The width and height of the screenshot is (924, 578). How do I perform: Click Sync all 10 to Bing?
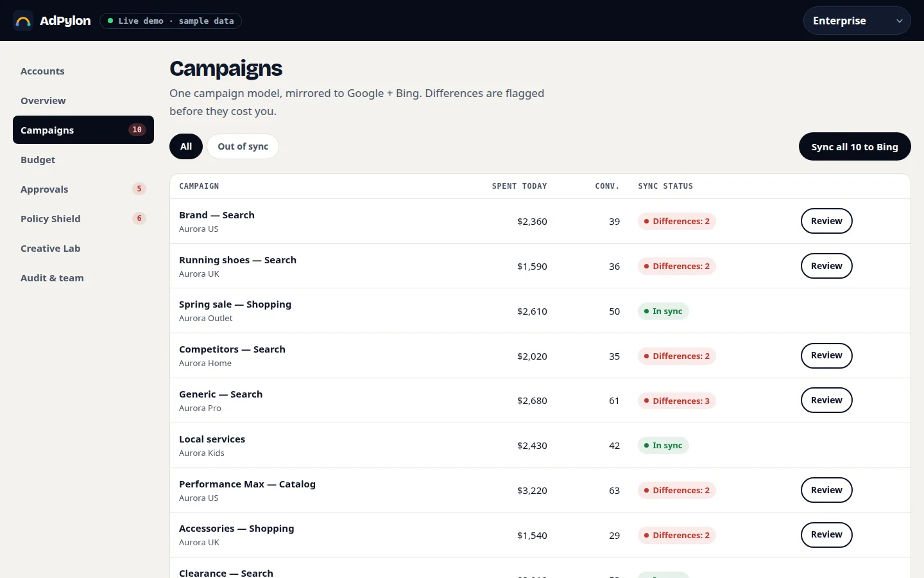point(855,146)
